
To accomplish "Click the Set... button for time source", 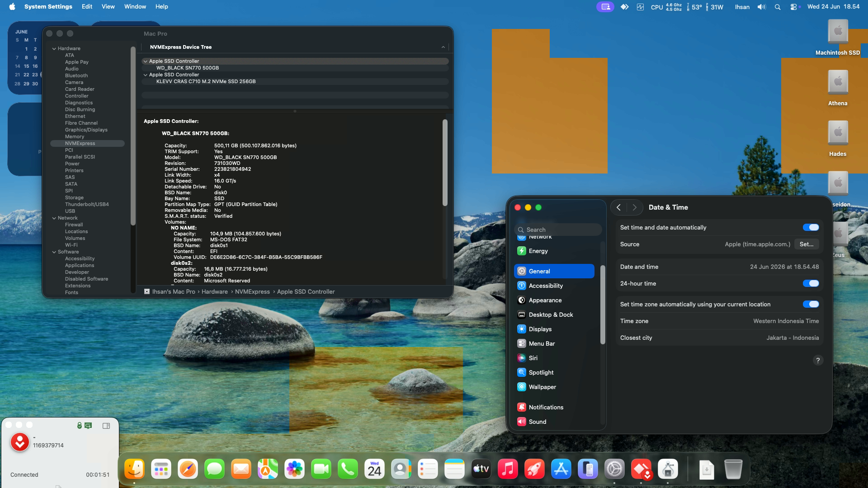I will (807, 244).
